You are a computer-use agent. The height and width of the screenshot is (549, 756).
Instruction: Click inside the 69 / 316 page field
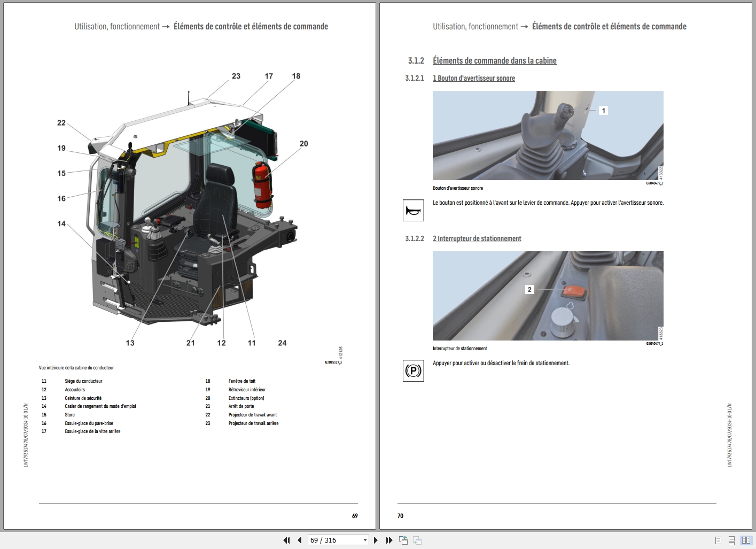[331, 540]
